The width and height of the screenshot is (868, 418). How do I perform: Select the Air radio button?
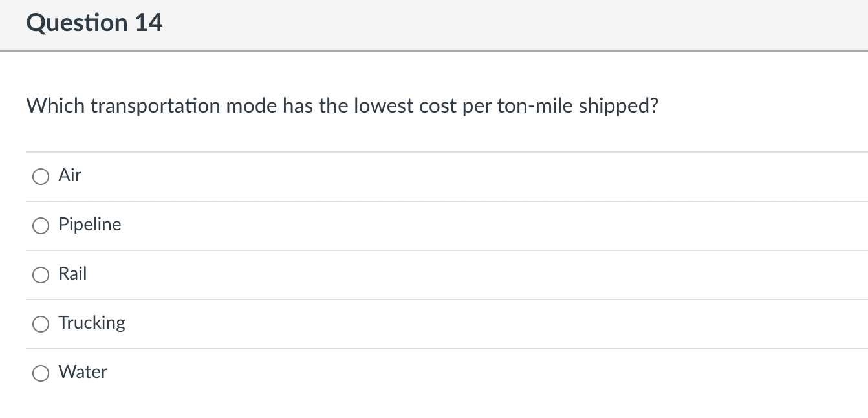coord(41,176)
